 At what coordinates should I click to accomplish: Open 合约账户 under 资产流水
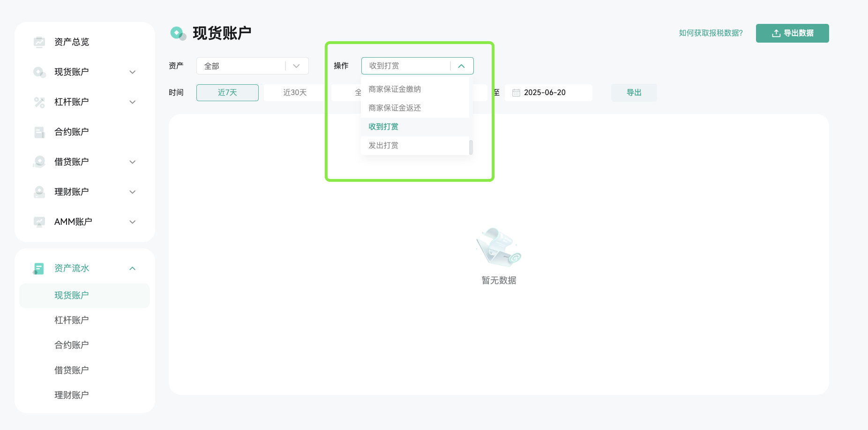tap(71, 345)
